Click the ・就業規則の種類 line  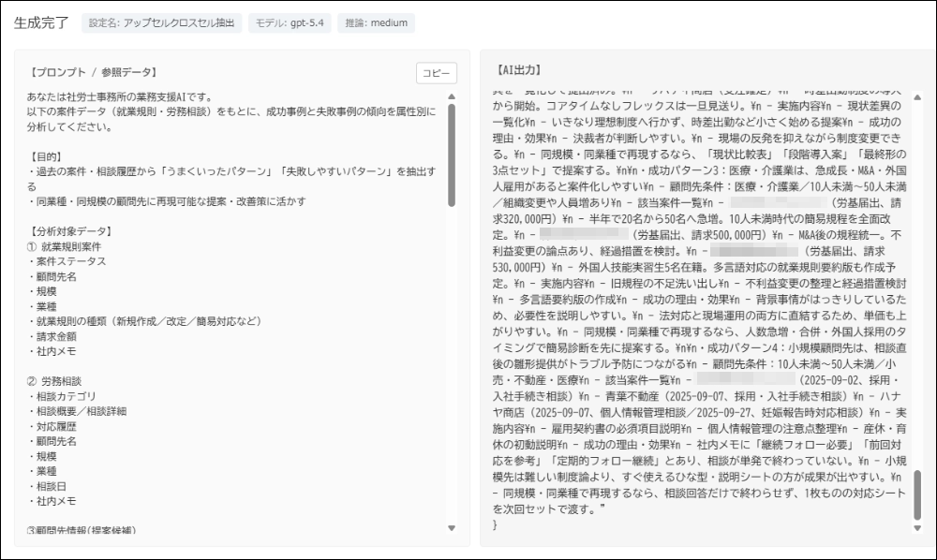point(146,321)
